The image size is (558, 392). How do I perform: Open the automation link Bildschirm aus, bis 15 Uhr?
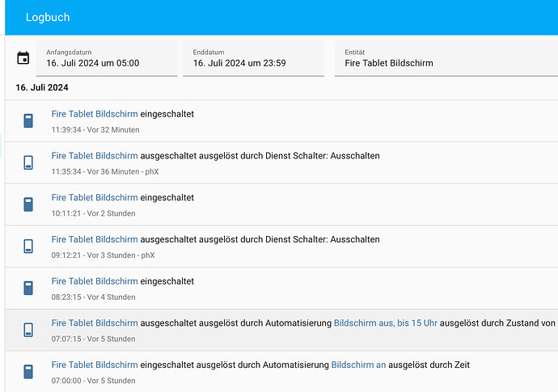(386, 322)
